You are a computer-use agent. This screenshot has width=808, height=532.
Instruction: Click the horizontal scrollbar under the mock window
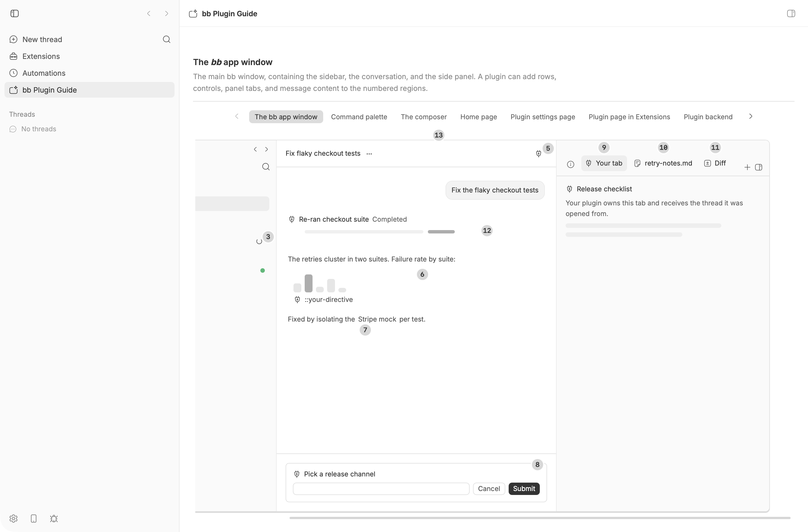540,518
